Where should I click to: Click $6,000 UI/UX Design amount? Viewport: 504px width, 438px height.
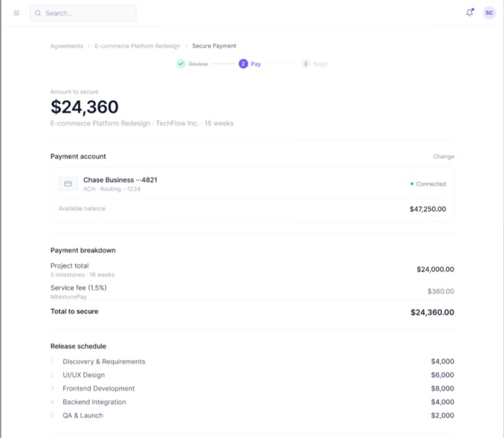point(442,375)
